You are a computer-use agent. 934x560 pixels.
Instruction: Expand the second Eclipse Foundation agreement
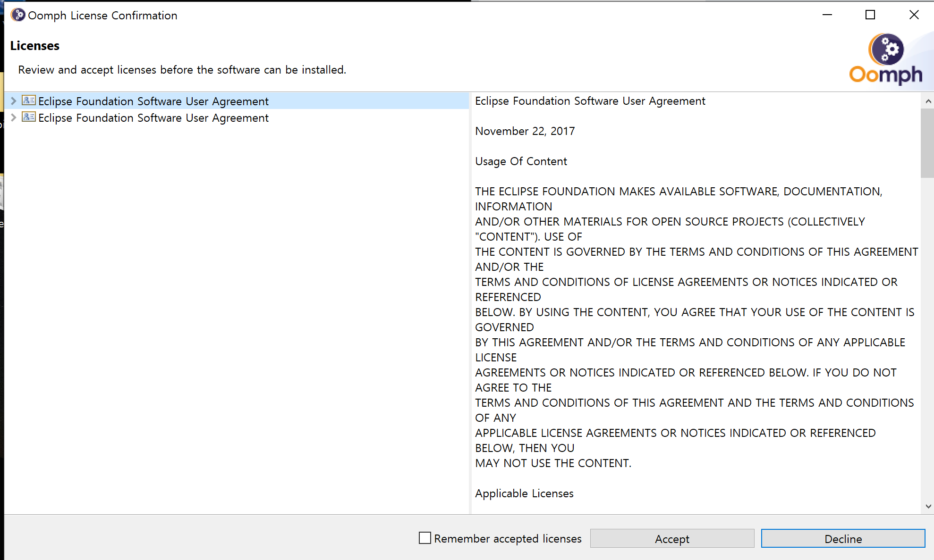point(13,117)
